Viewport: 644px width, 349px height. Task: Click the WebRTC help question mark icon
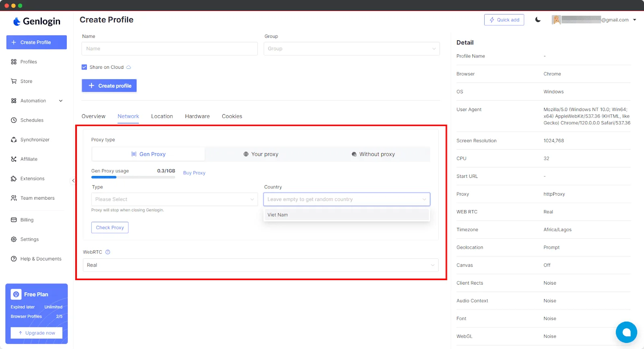[107, 252]
